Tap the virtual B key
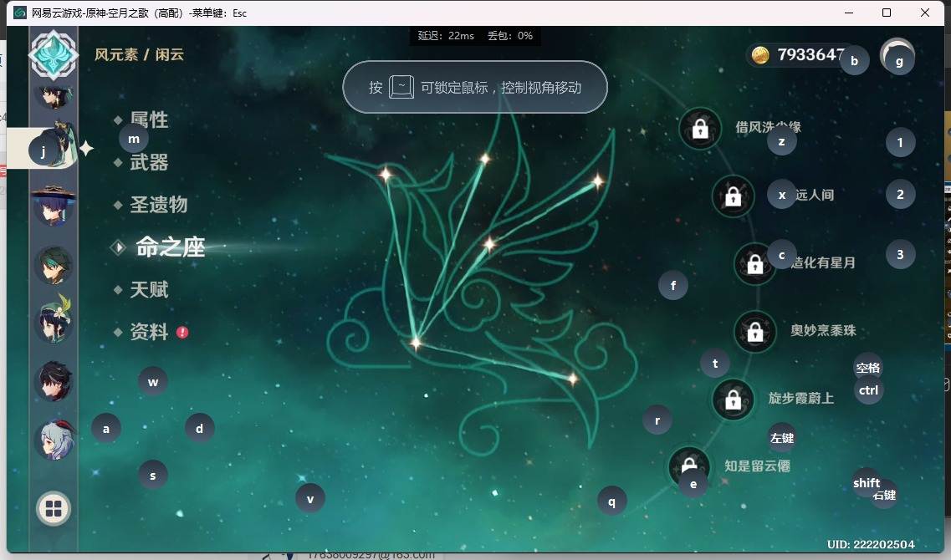Screen dimensions: 951x560 [855, 61]
